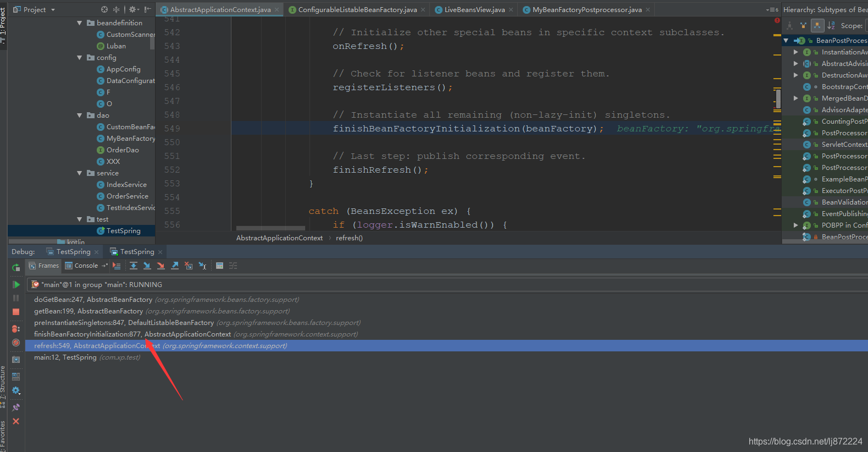Toggle the subtypes hierarchy view
Screen dimensions: 868x452
point(817,25)
